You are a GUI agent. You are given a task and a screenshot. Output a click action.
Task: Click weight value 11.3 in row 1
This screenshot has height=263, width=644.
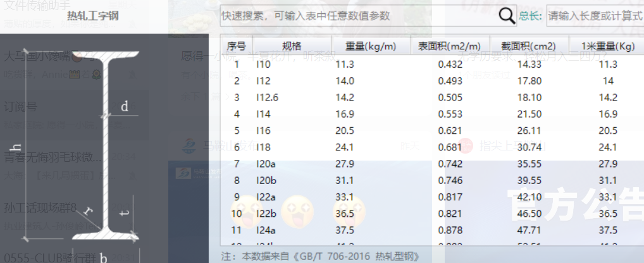point(345,64)
